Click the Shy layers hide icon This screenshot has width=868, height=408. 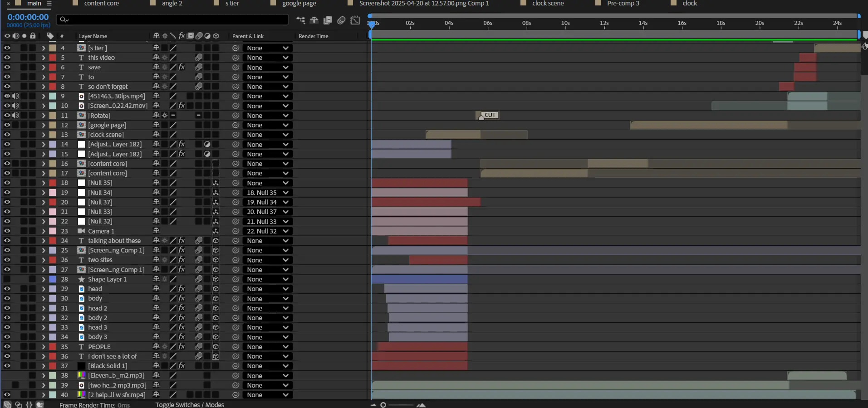coord(314,20)
